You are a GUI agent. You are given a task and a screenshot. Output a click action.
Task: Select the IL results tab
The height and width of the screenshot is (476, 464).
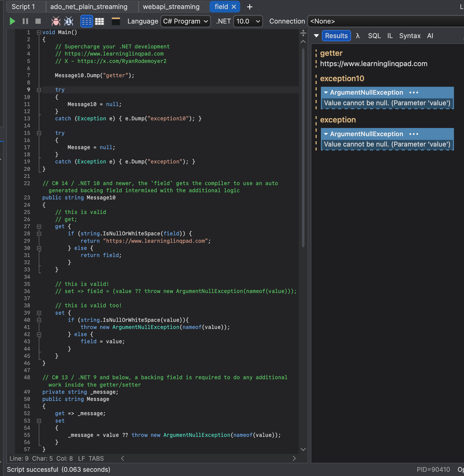(x=390, y=35)
